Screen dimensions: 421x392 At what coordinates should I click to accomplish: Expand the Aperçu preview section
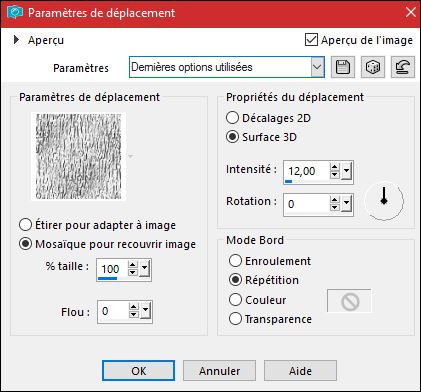click(16, 40)
